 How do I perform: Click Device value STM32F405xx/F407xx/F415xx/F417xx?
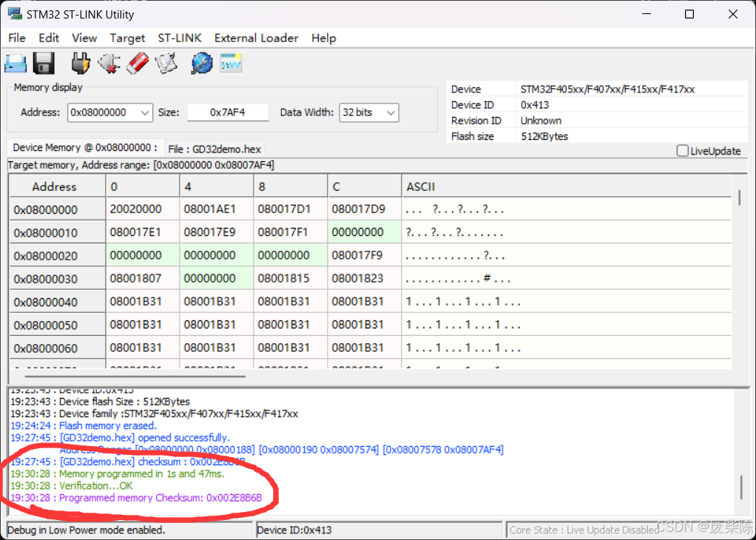pyautogui.click(x=607, y=90)
